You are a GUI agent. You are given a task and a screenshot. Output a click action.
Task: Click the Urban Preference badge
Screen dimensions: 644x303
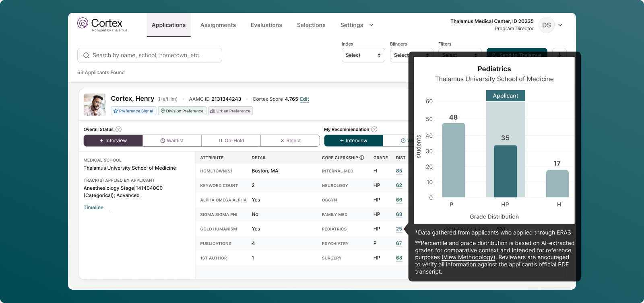(231, 111)
